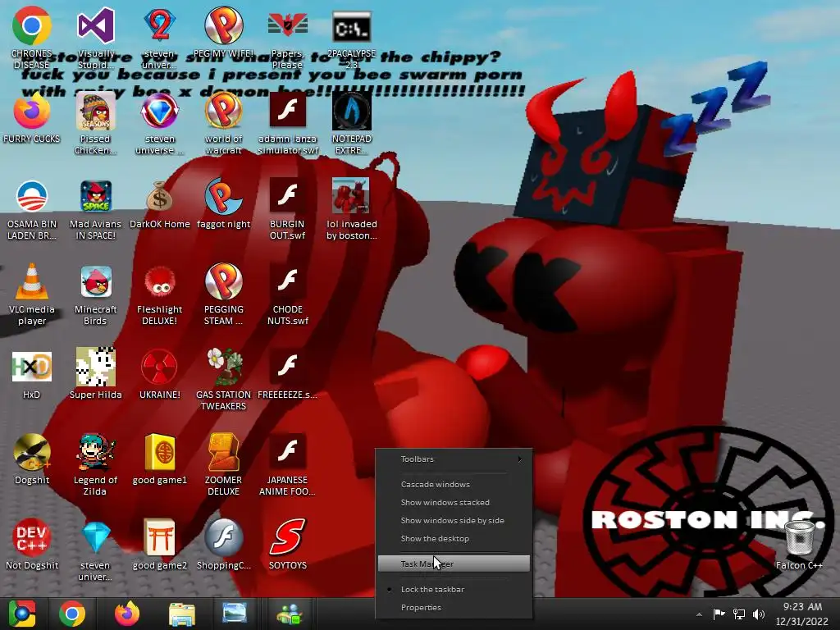Choose Show the desktop menu entry

pos(454,539)
